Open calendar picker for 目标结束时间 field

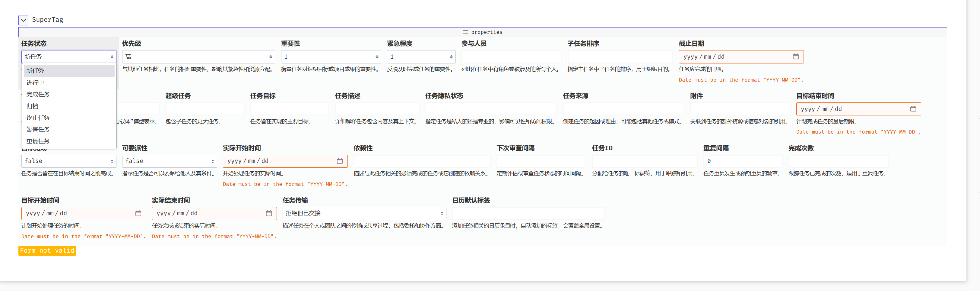click(x=913, y=109)
